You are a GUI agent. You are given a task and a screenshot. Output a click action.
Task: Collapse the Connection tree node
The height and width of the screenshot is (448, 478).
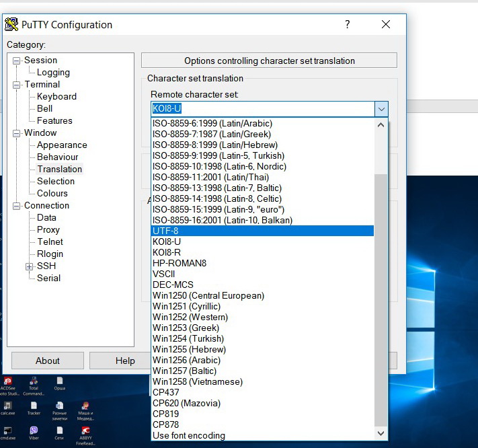pos(16,206)
